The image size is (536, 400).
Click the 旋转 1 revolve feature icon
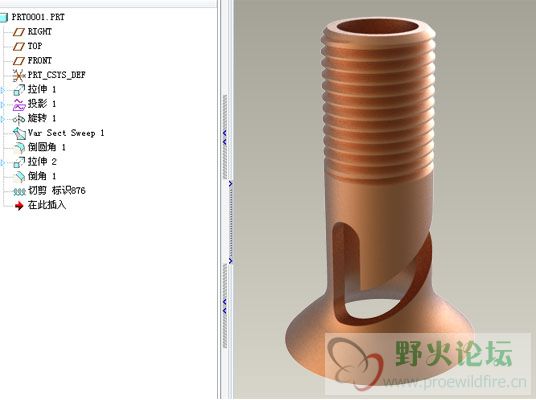pyautogui.click(x=19, y=119)
